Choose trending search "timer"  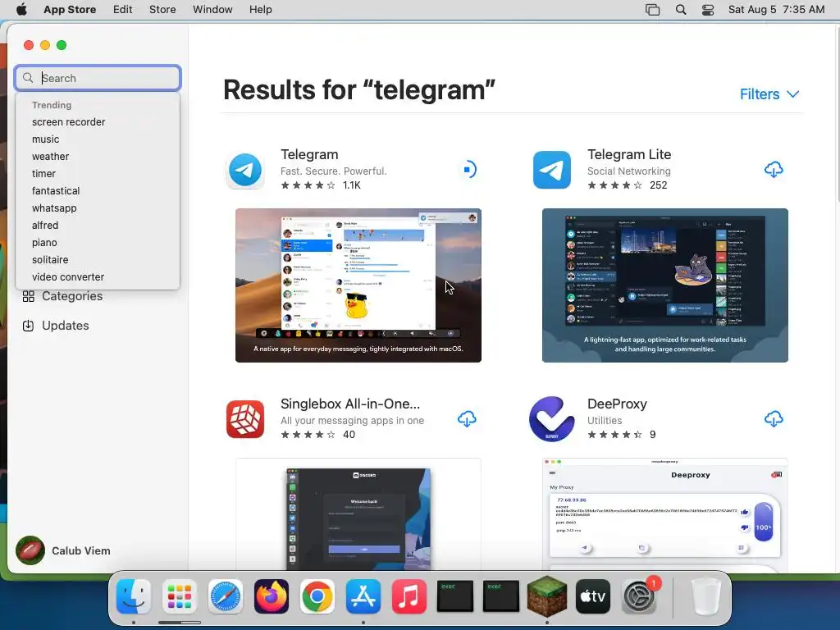[x=44, y=174]
